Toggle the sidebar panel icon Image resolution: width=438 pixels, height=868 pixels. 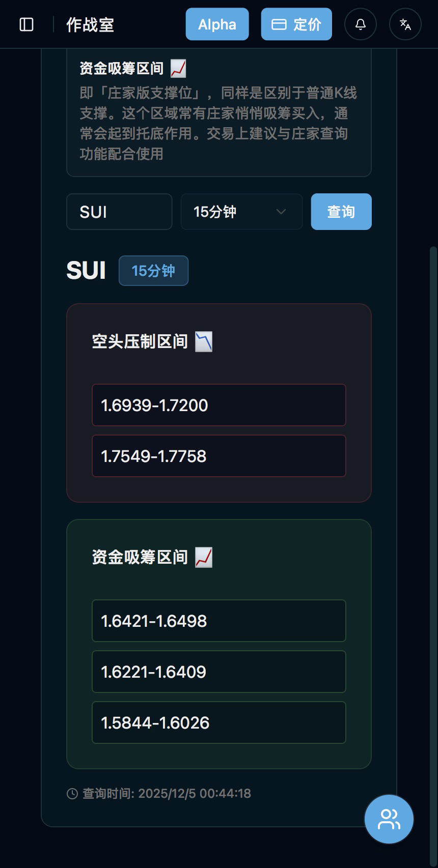tap(26, 24)
